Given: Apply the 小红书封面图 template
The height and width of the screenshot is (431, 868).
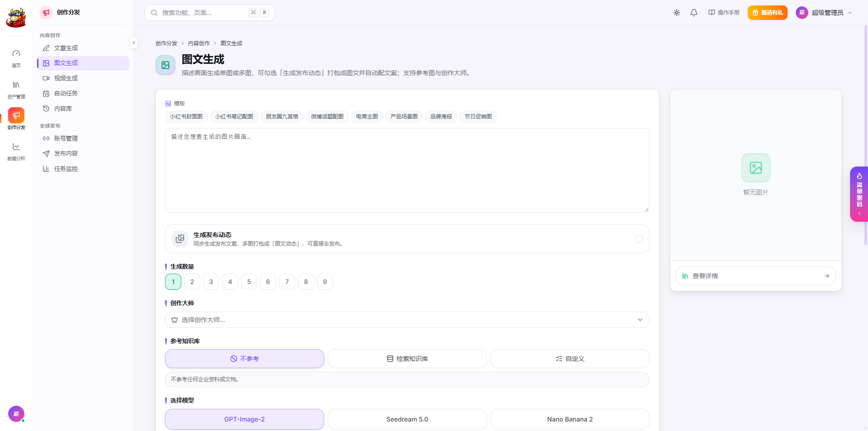Looking at the screenshot, I should point(186,117).
